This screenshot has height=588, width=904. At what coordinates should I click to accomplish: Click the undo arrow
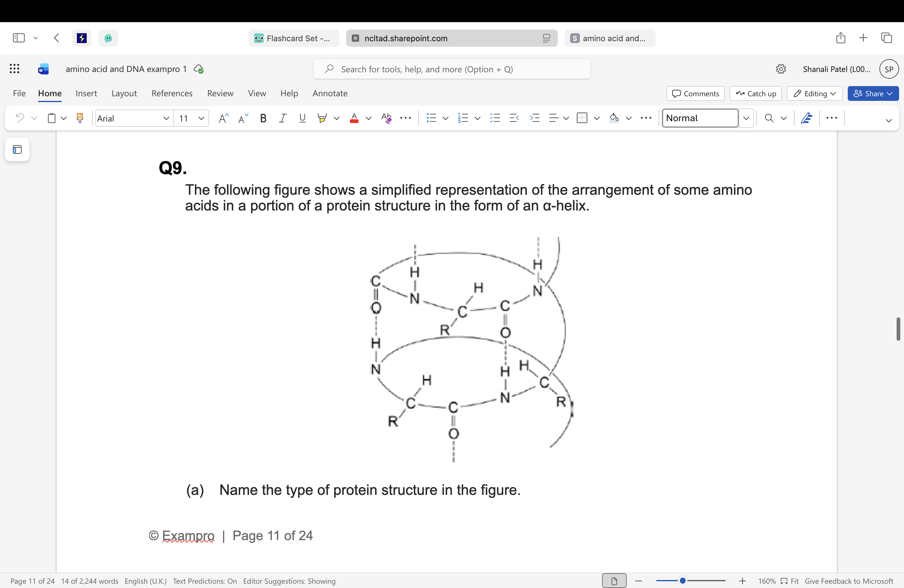[19, 118]
